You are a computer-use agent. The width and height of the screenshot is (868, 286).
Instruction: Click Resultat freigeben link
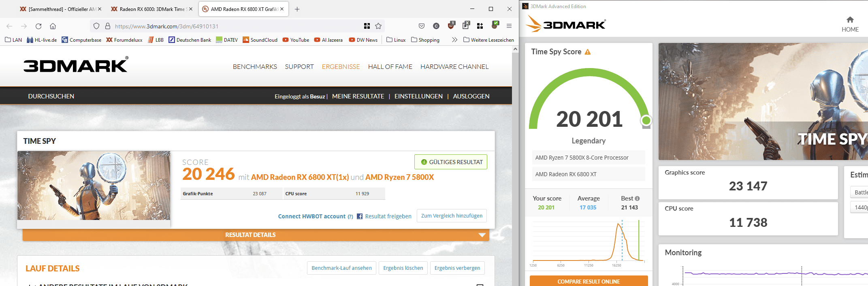tap(388, 216)
